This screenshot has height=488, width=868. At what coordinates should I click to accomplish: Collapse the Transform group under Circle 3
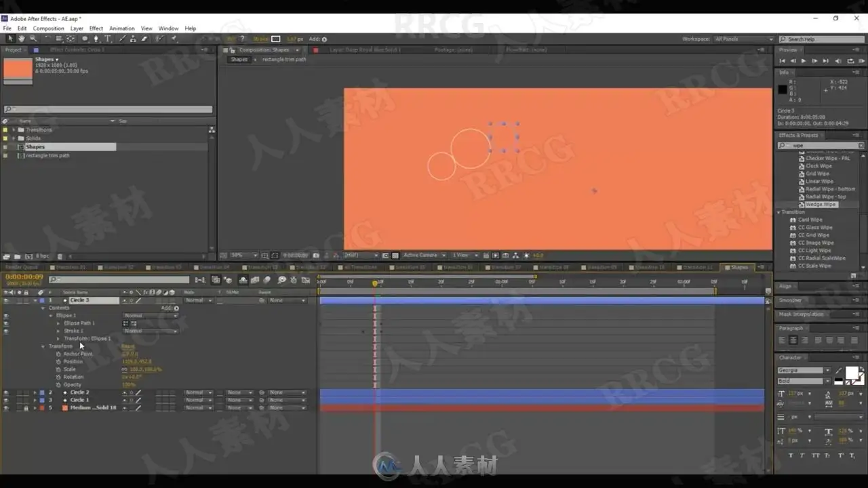[43, 346]
